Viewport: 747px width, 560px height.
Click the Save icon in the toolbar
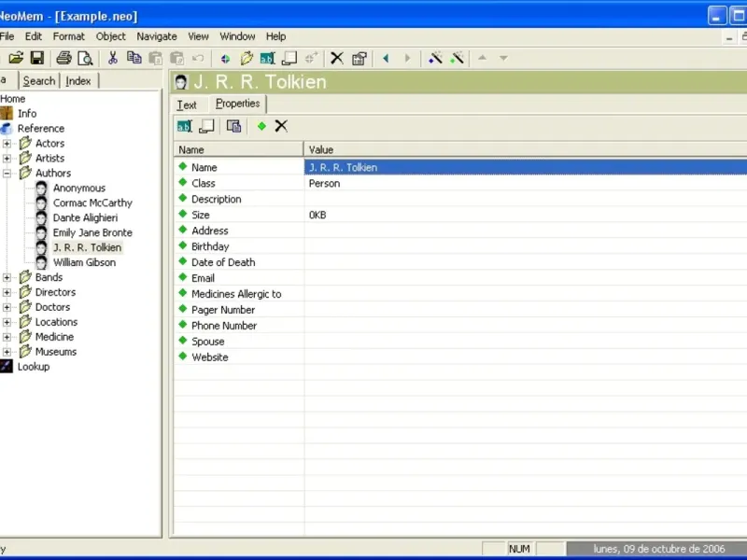click(37, 58)
